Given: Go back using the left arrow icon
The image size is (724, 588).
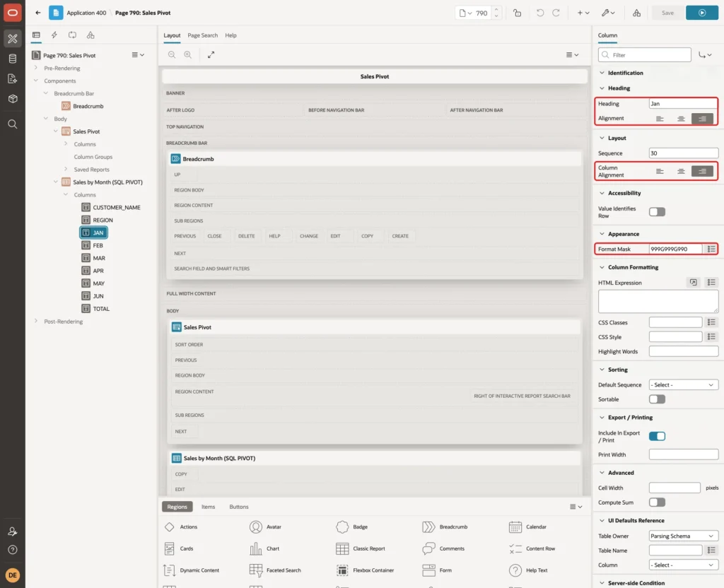Looking at the screenshot, I should pyautogui.click(x=38, y=13).
